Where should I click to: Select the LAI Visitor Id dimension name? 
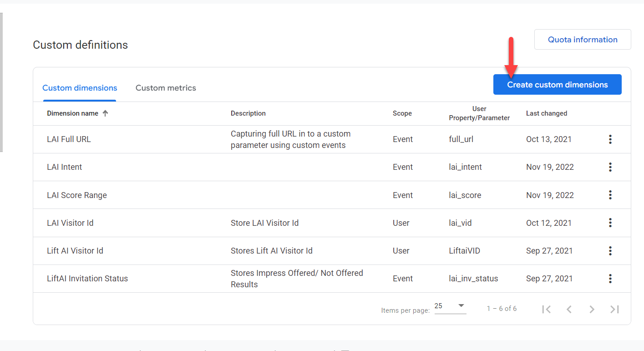pos(70,223)
